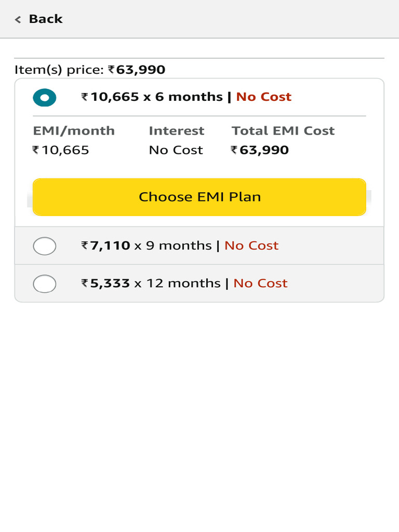Click the back chevron arrow icon
This screenshot has width=399, height=532.
tap(18, 20)
